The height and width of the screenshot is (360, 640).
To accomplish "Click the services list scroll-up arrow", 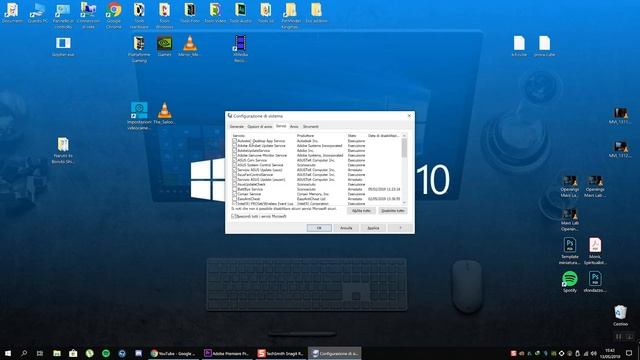I will [x=404, y=136].
